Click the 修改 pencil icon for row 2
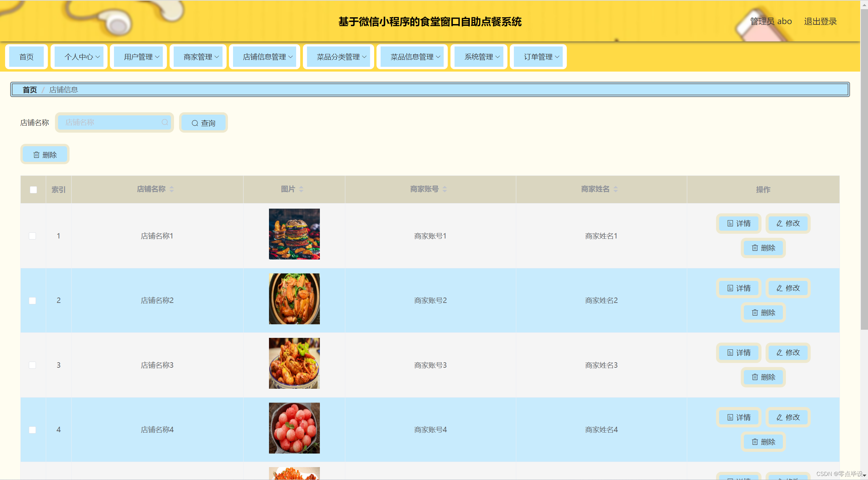The height and width of the screenshot is (480, 868). 779,288
